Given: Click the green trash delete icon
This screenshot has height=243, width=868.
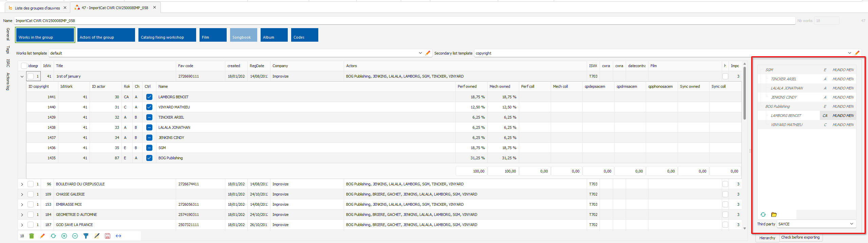Looking at the screenshot, I should 32,236.
